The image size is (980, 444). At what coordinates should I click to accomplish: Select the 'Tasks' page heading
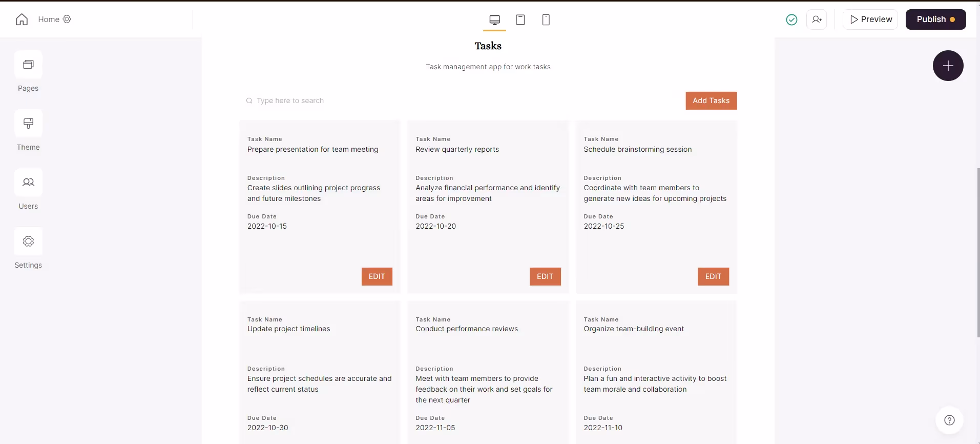tap(488, 46)
